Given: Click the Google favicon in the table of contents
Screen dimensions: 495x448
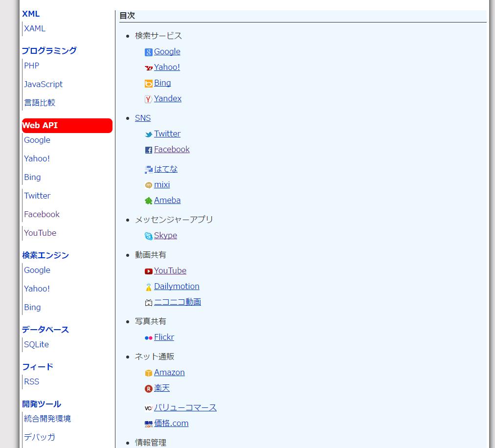Looking at the screenshot, I should point(148,52).
